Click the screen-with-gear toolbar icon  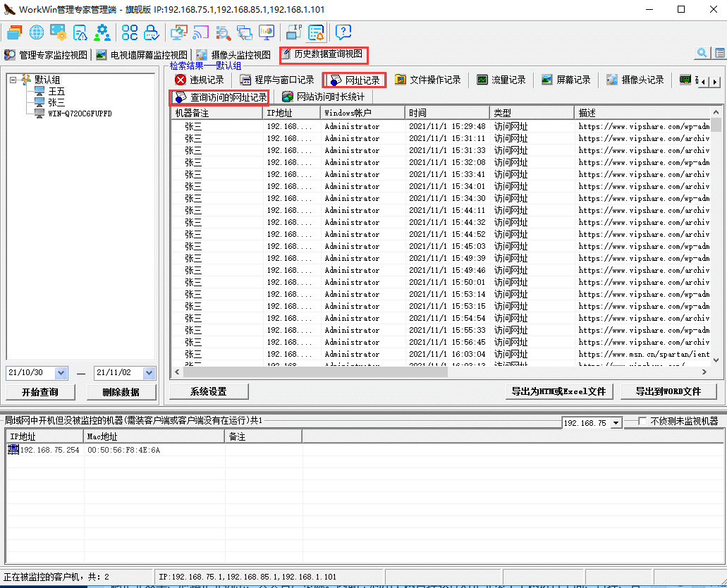[59, 32]
